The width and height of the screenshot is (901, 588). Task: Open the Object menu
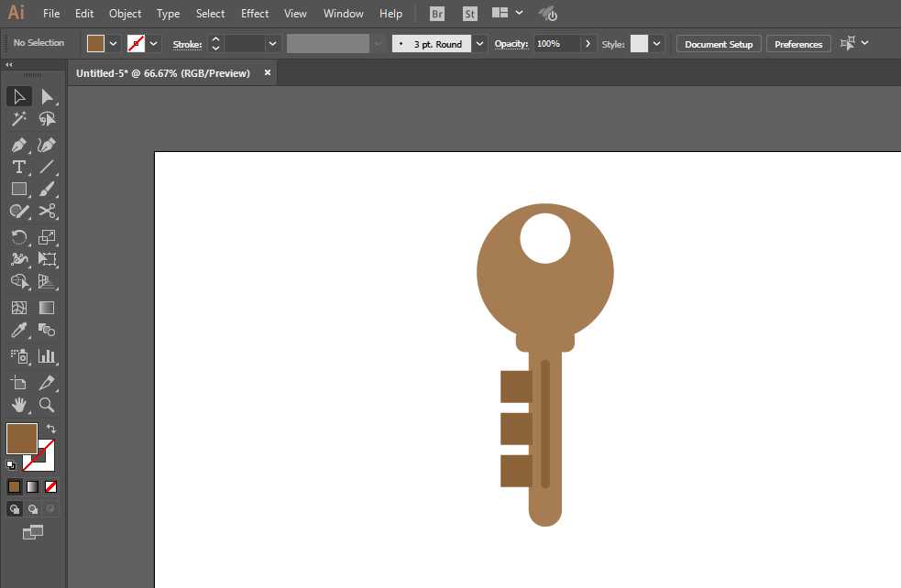(125, 14)
